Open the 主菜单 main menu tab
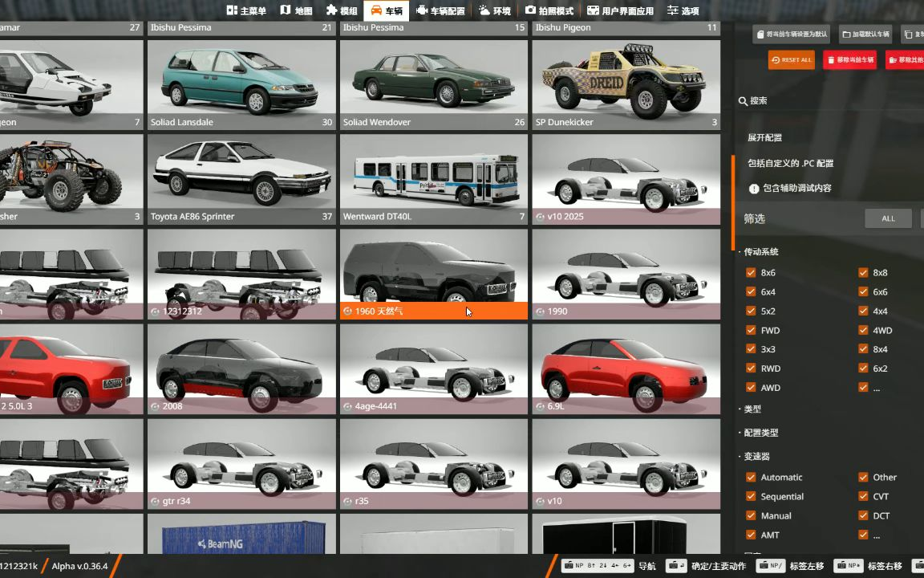Image resolution: width=924 pixels, height=578 pixels. pos(246,10)
